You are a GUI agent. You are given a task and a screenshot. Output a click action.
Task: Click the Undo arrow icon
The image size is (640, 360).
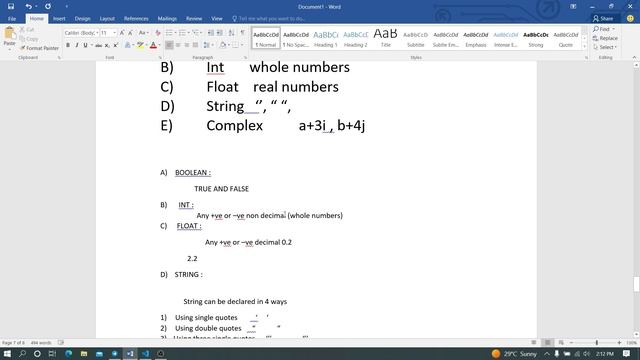click(28, 7)
